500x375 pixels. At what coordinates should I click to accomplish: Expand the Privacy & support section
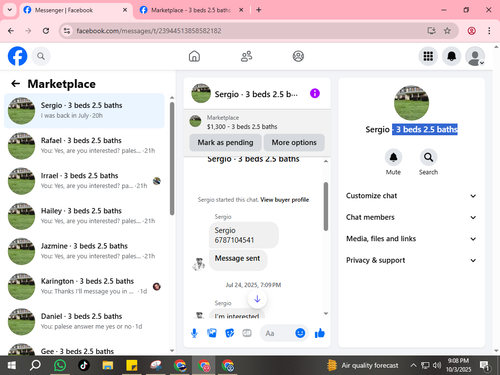(411, 260)
